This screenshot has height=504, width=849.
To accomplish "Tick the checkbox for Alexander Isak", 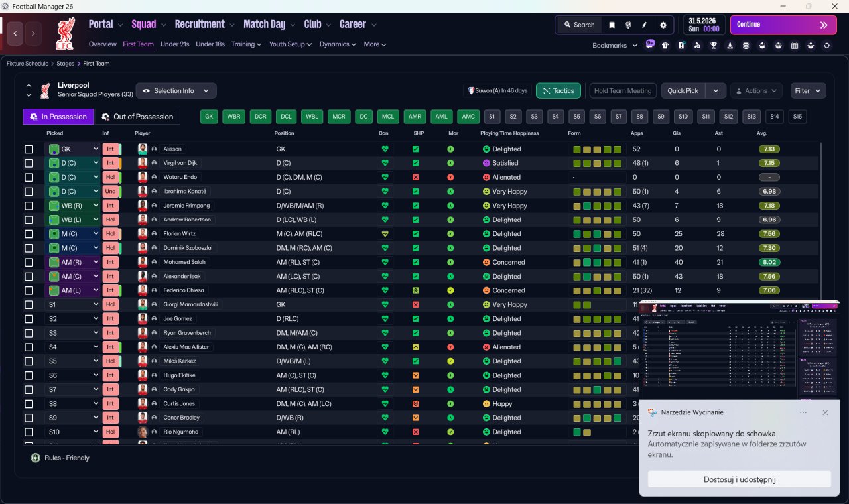I will pos(29,277).
